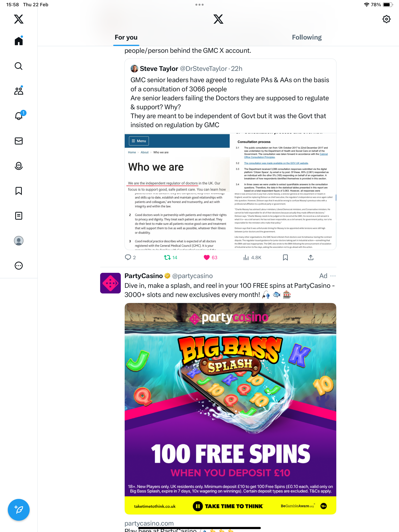This screenshot has width=399, height=532.
Task: Toggle like on Steve Taylor post
Action: click(210, 258)
